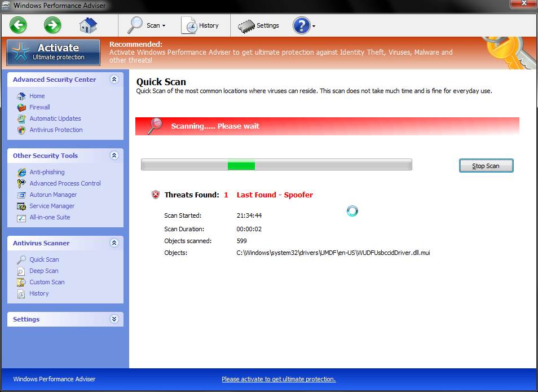Open the All-in-one Suite link
The image size is (538, 392).
50,217
